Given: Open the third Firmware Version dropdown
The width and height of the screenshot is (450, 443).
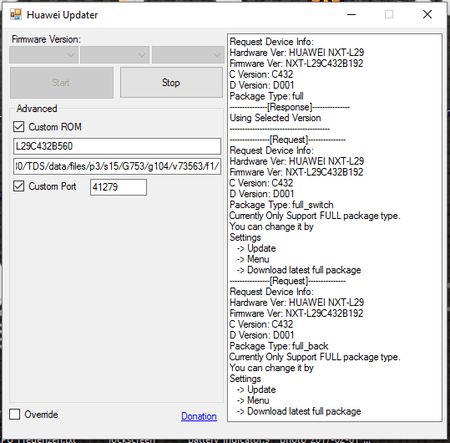Looking at the screenshot, I should [188, 55].
